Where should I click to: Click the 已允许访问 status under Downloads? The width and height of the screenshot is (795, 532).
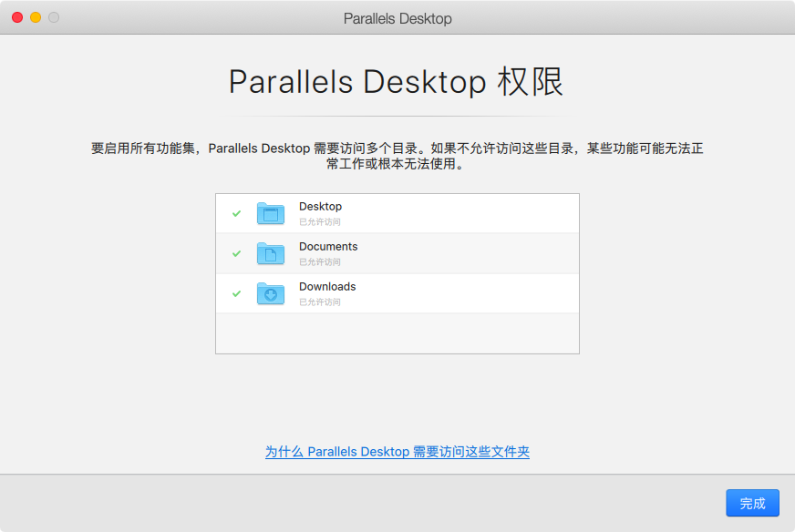tap(320, 302)
